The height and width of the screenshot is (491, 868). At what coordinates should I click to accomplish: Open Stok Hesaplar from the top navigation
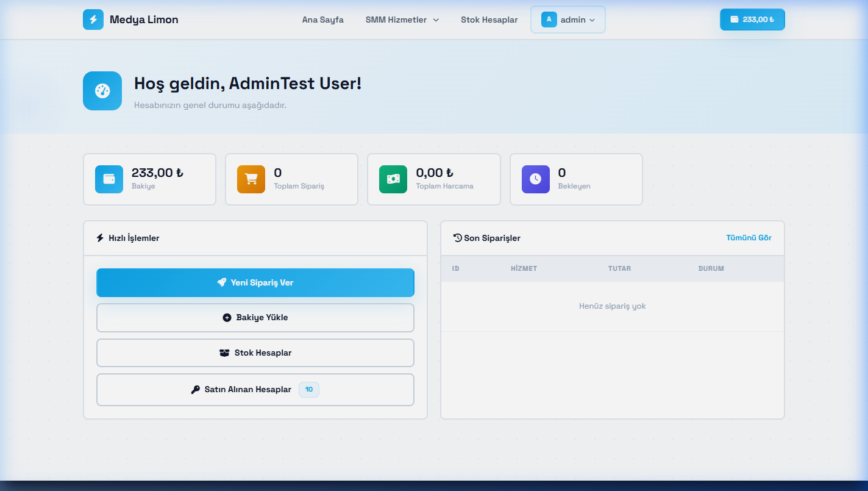pyautogui.click(x=489, y=20)
